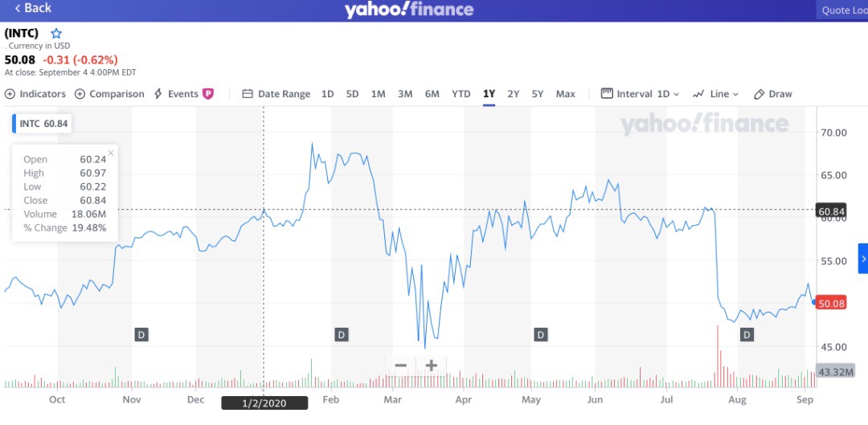The height and width of the screenshot is (425, 868).
Task: Go Back to the previous page
Action: pyautogui.click(x=33, y=8)
